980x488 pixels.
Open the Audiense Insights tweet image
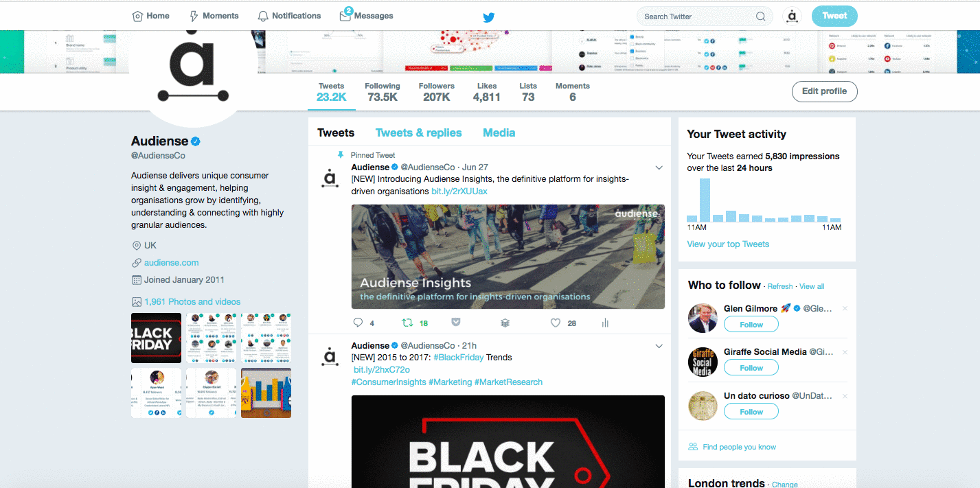[x=508, y=257]
